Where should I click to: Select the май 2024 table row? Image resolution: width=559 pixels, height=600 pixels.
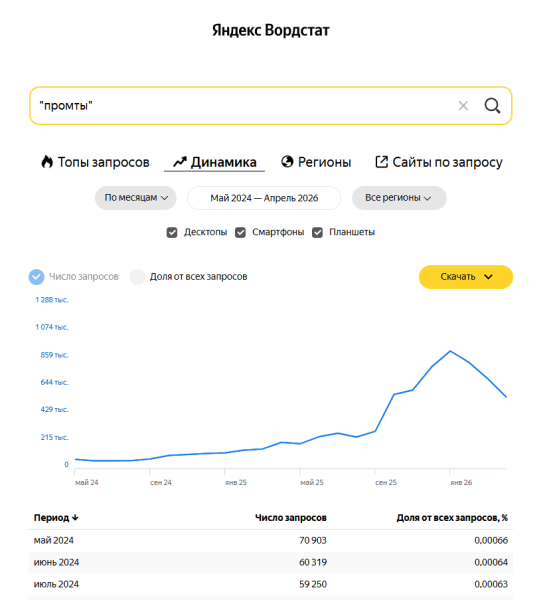271,540
